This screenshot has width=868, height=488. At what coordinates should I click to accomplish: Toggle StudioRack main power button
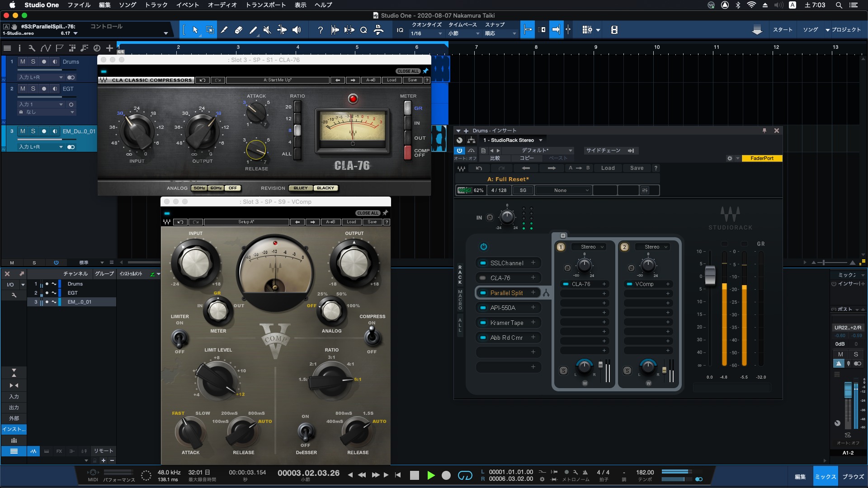483,247
